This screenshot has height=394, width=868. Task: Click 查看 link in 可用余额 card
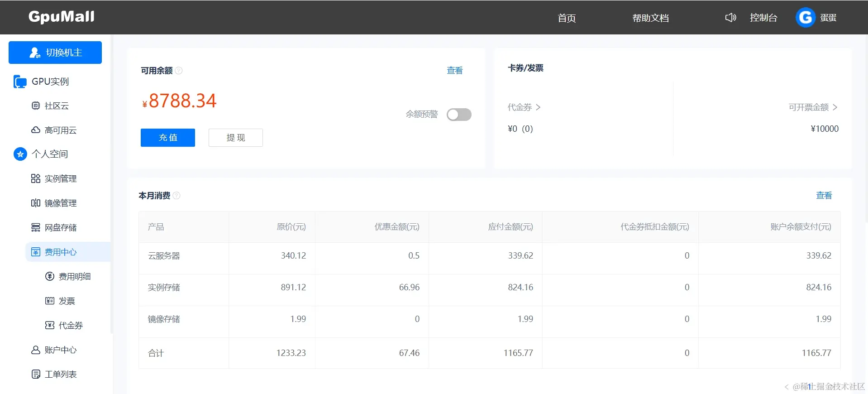455,70
